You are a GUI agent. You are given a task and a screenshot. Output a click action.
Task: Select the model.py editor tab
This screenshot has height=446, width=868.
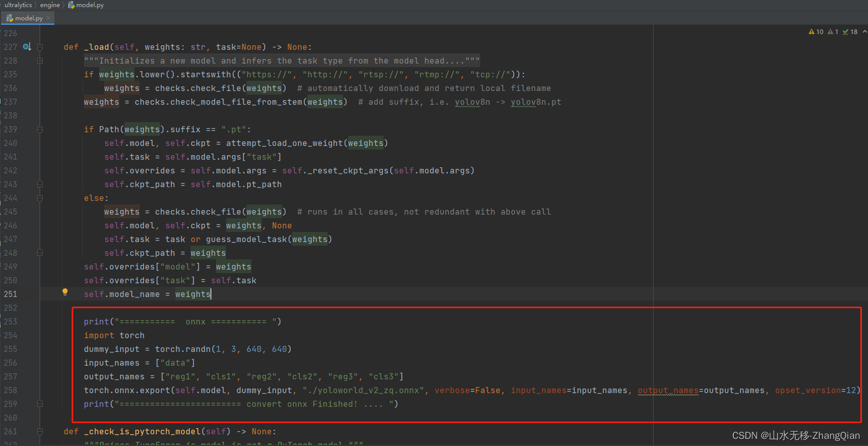28,18
